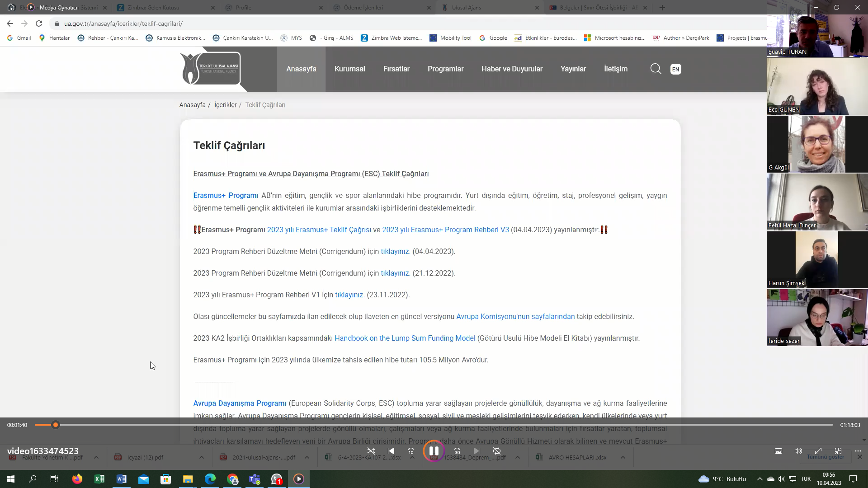Expand options for 2021-ulusal-ajans pdf download
868x488 pixels.
coord(307,457)
